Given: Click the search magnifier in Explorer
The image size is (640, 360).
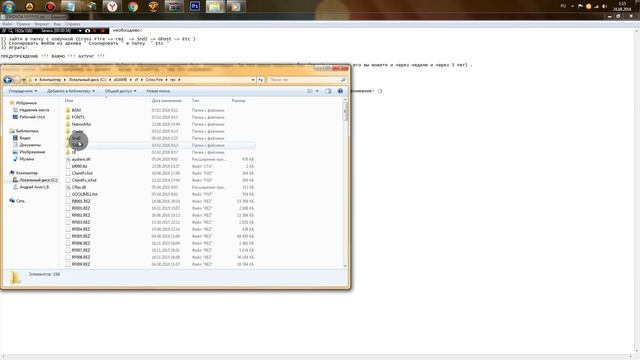Looking at the screenshot, I should point(343,80).
